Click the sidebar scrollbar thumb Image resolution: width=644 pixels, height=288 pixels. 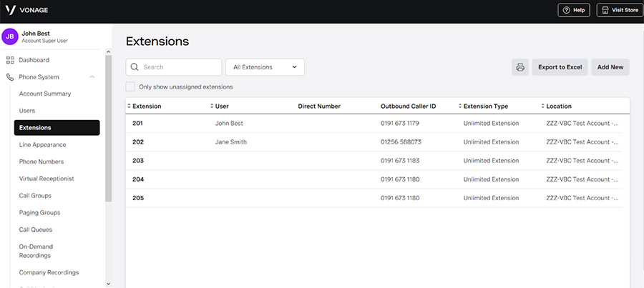[109, 129]
